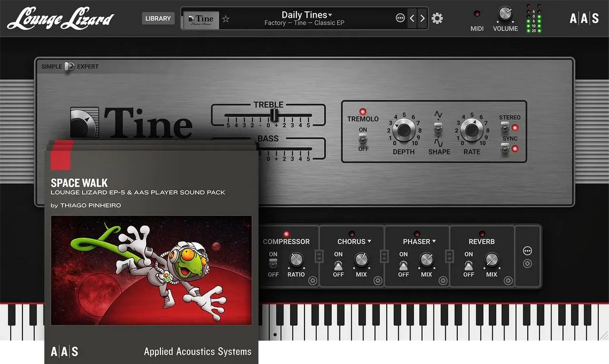Mark Daily Tines preset as favorite
609x364 pixels.
225,19
